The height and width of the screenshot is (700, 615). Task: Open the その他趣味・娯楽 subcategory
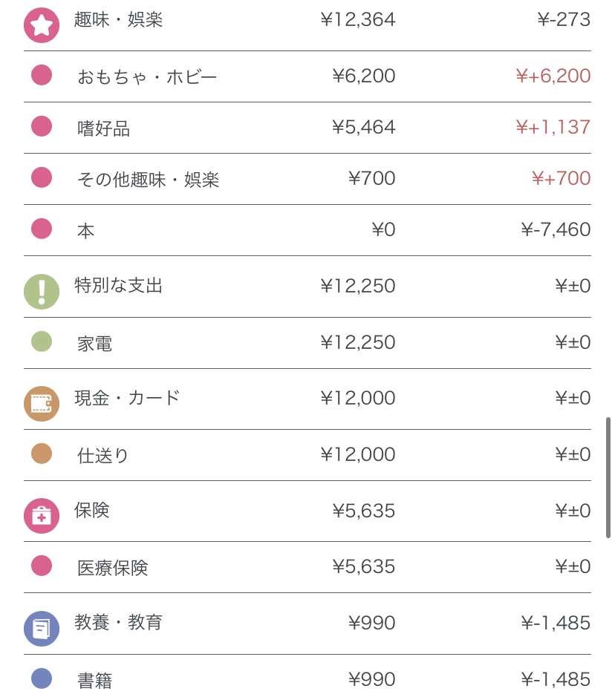tap(148, 180)
